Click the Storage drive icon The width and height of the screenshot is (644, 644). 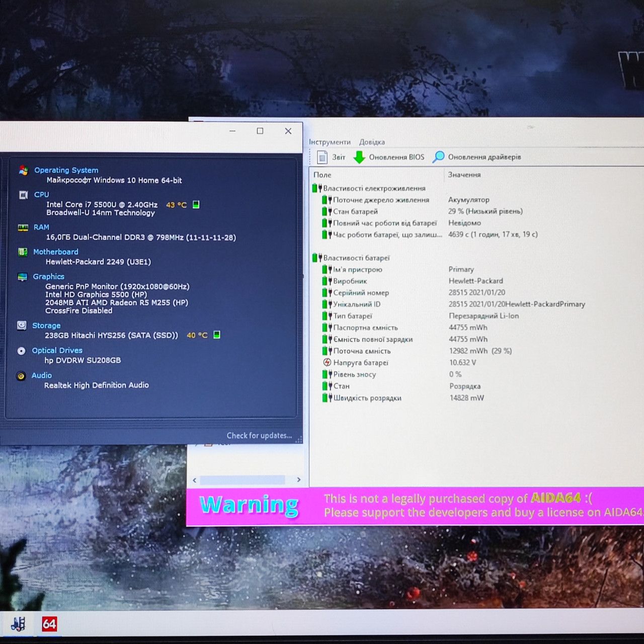[22, 326]
